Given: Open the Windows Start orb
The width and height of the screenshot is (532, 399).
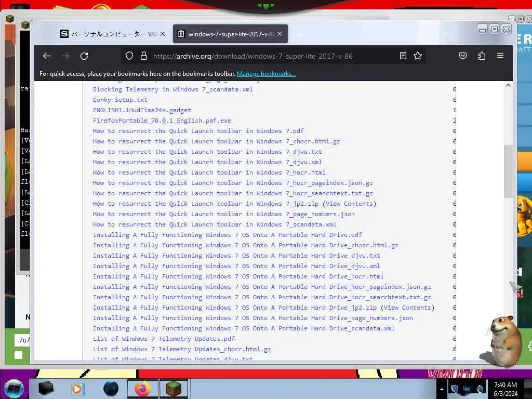Looking at the screenshot, I should [14, 389].
